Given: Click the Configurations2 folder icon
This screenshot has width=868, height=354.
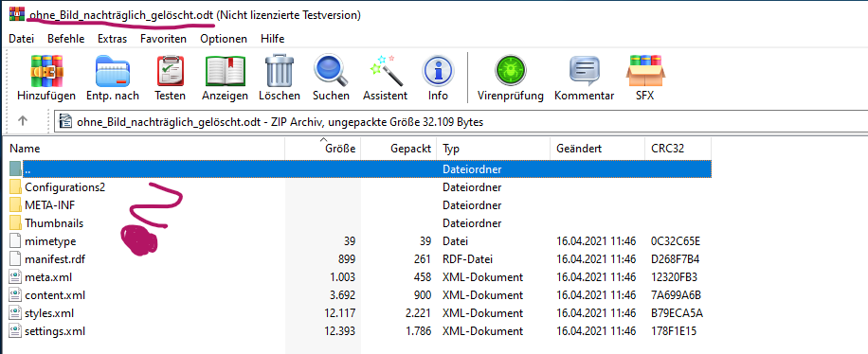Looking at the screenshot, I should 15,187.
